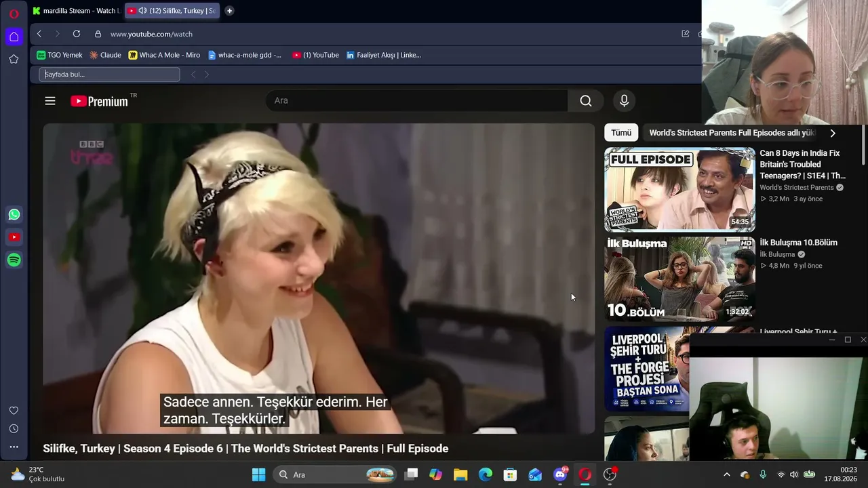Open the Whac A Mole - Miro bookmark
The height and width of the screenshot is (488, 868).
click(164, 55)
